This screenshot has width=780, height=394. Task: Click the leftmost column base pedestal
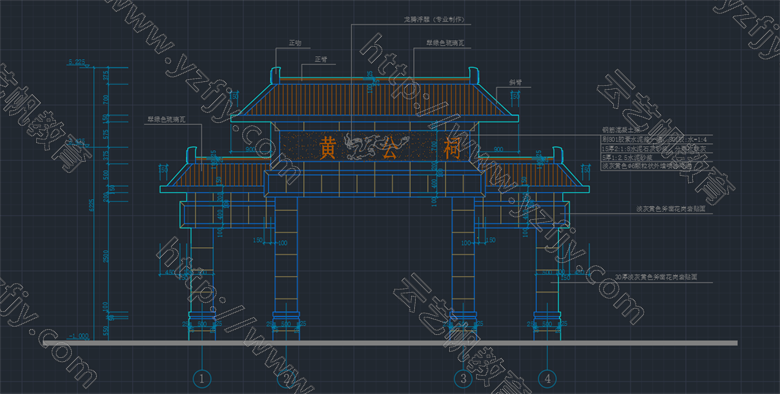201,326
